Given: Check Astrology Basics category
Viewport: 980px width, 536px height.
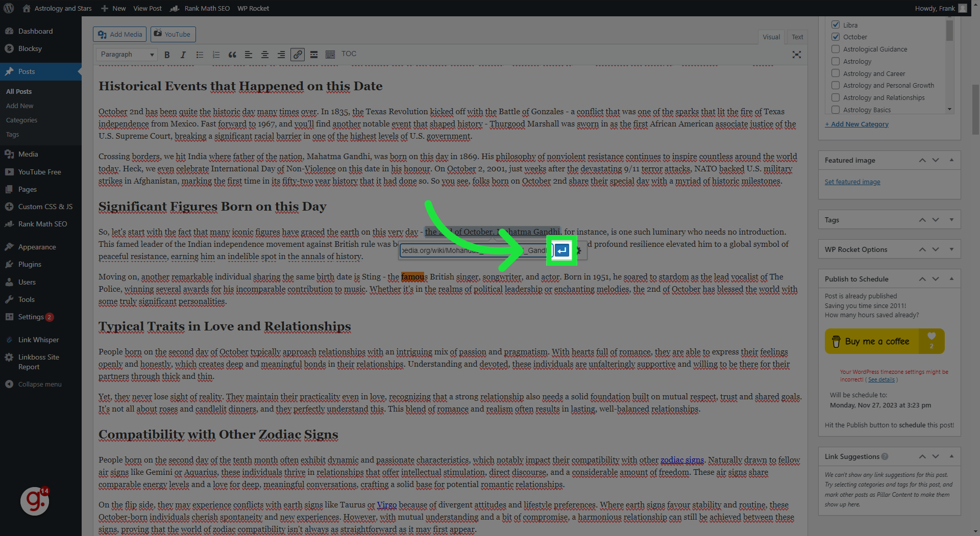Looking at the screenshot, I should pyautogui.click(x=836, y=110).
